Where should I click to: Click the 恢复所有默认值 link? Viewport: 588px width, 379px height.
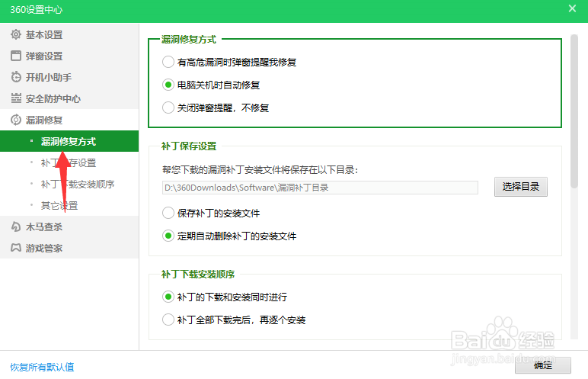tap(42, 367)
